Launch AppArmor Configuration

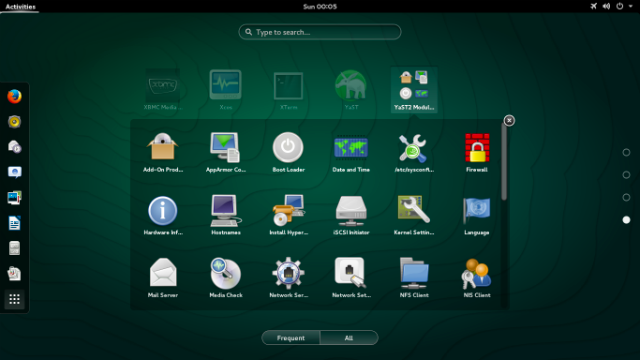tap(226, 152)
